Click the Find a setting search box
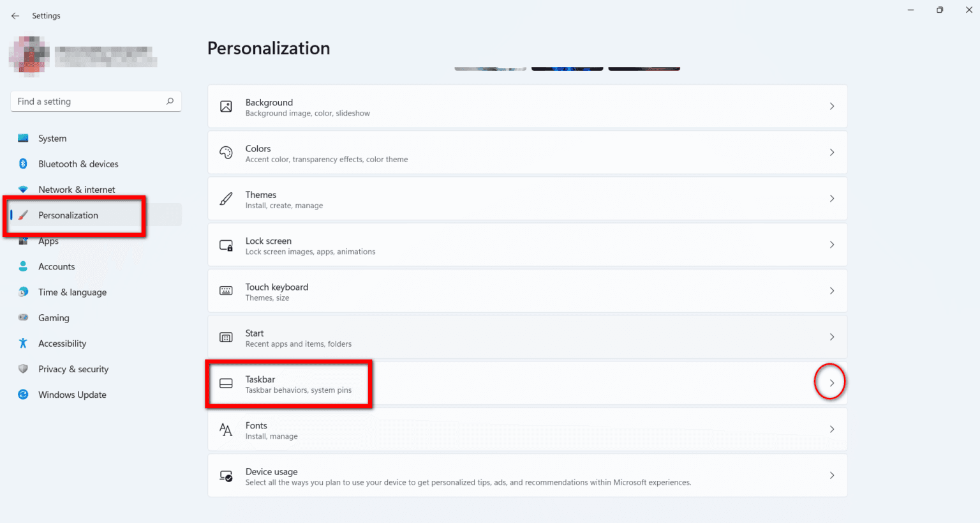The image size is (980, 523). pyautogui.click(x=96, y=101)
